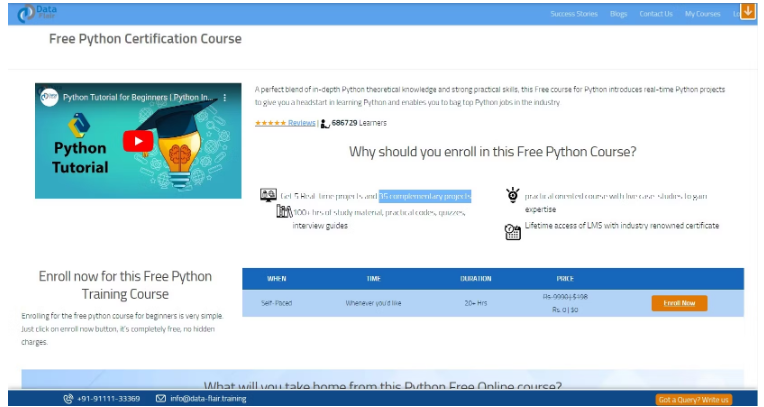Screen dimensions: 764x407
Task: Click the five-star rating
Action: 270,123
